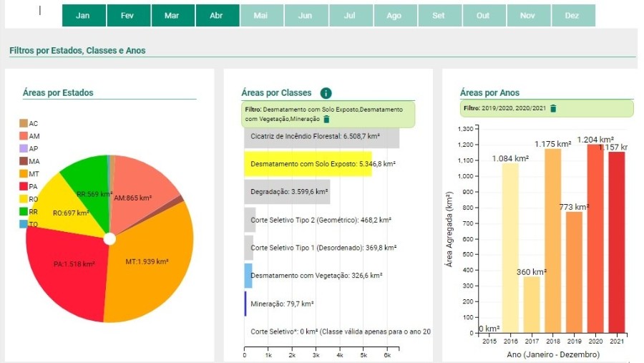
Task: Select the Degradação class bar
Action: pos(287,192)
